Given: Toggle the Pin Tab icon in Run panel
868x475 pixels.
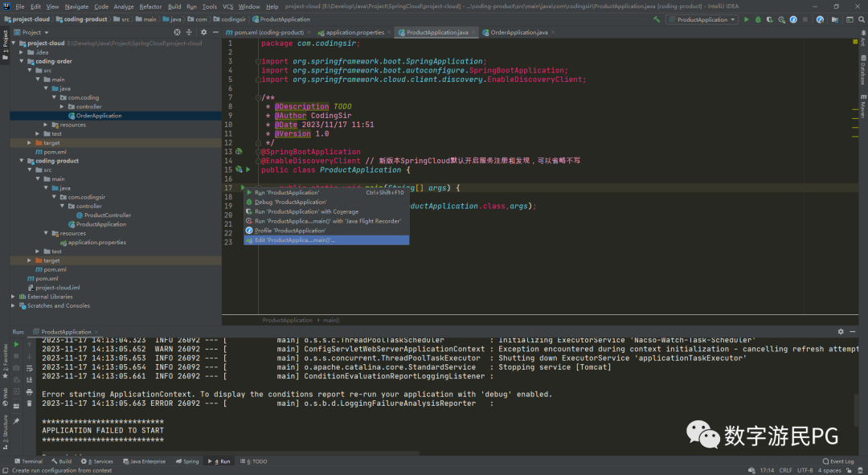Looking at the screenshot, I should coord(16,420).
